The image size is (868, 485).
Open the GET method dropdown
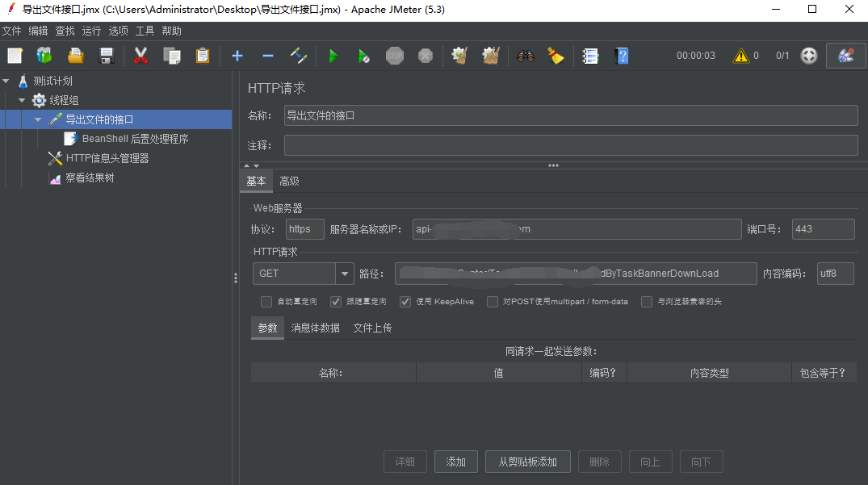pyautogui.click(x=344, y=274)
